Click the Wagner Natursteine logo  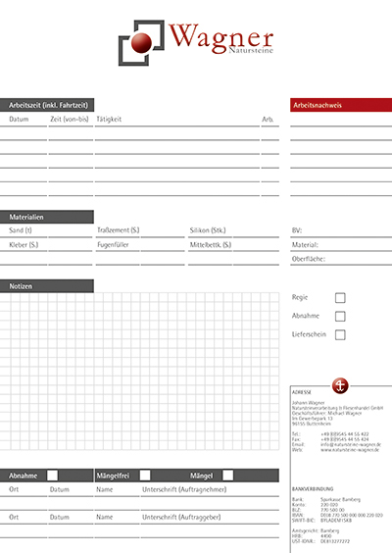tap(196, 42)
